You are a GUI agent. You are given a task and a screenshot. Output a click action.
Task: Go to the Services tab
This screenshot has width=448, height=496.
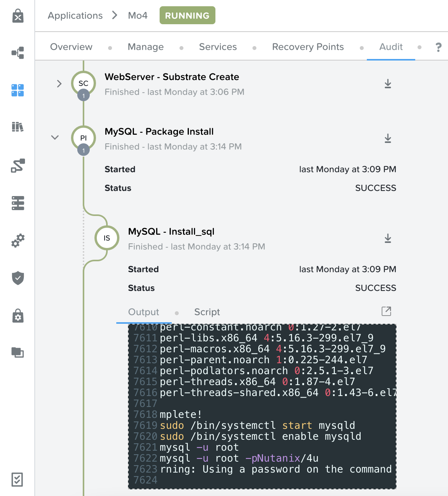[x=218, y=47]
